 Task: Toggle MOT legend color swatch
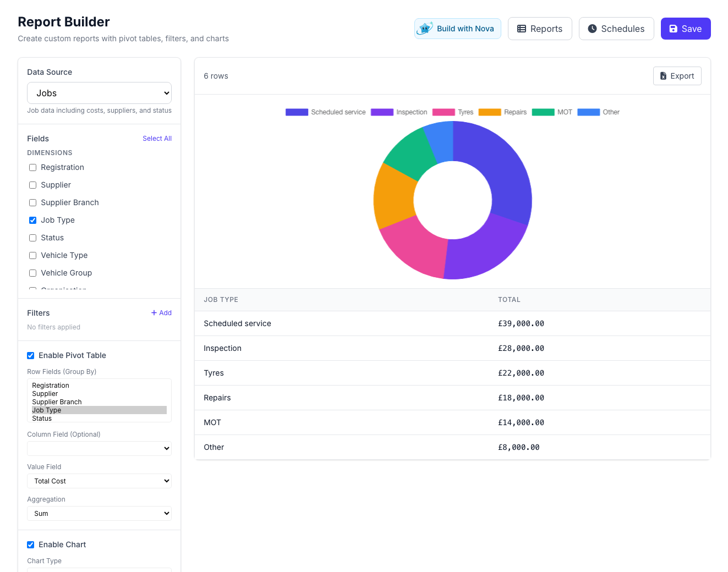(543, 112)
